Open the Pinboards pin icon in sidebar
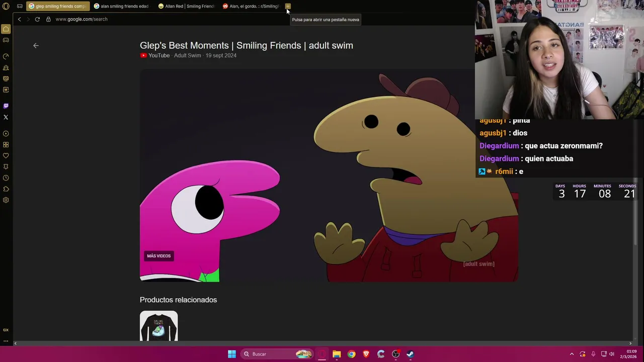The width and height of the screenshot is (644, 362). point(6,166)
